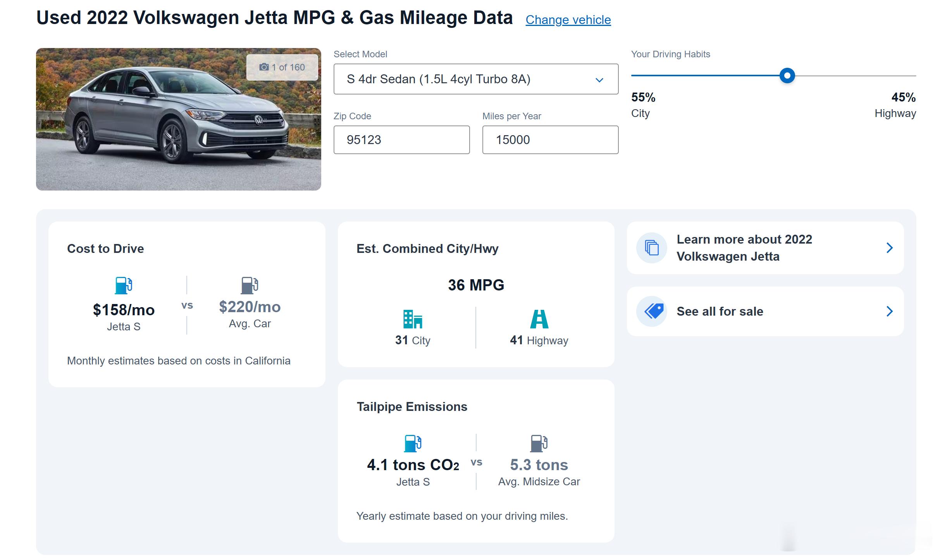
Task: Click the chevron on the Learn more card
Action: pyautogui.click(x=890, y=248)
